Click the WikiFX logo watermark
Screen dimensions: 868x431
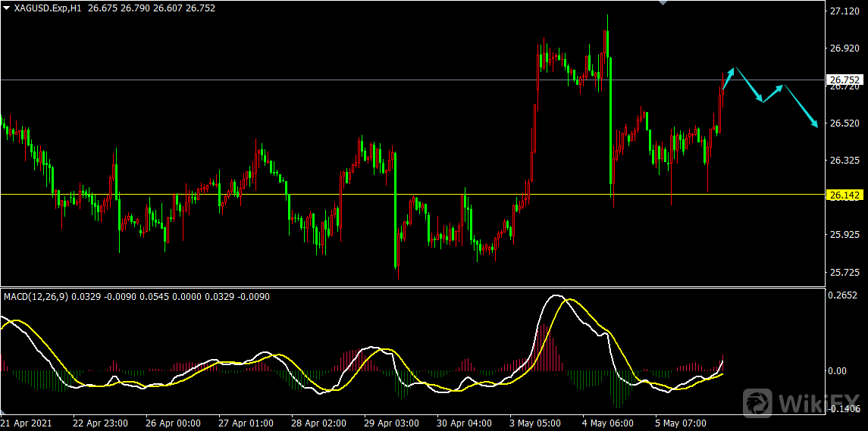pos(802,401)
